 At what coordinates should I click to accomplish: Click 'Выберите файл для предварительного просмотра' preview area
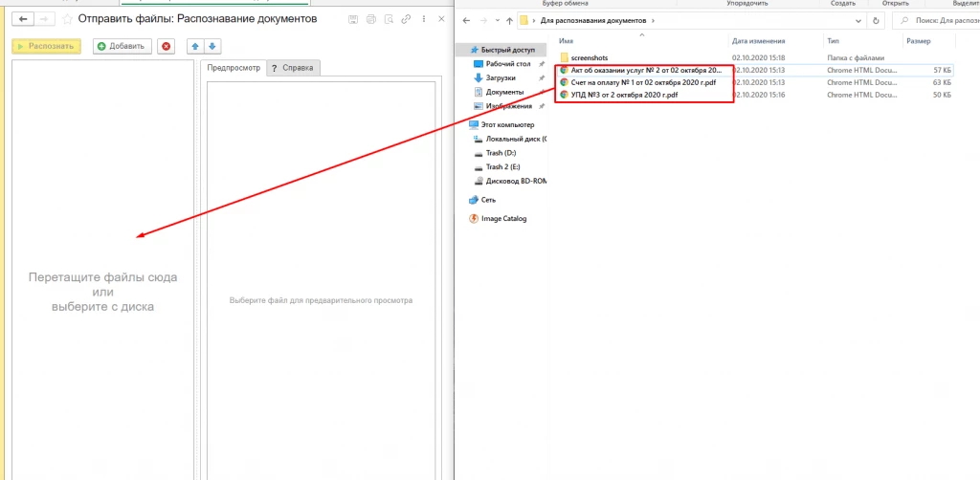[321, 300]
